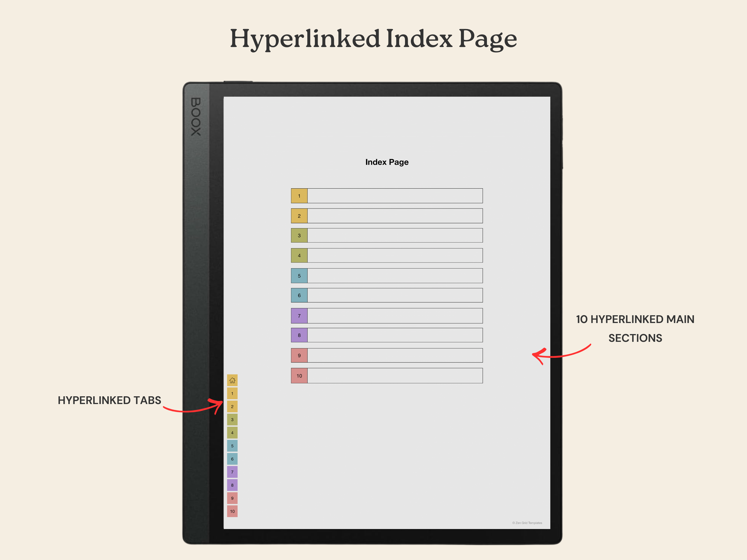Click the home icon side tab
The height and width of the screenshot is (560, 747).
[x=232, y=380]
